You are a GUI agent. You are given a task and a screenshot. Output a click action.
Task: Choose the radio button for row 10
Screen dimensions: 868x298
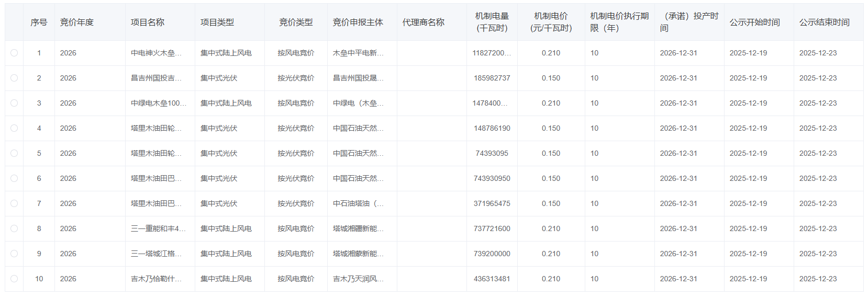pyautogui.click(x=14, y=279)
